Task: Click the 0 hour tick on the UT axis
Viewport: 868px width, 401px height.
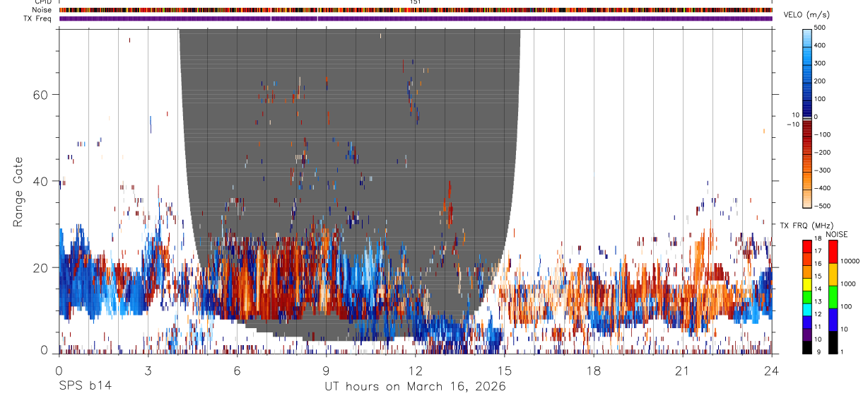Action: tap(59, 370)
